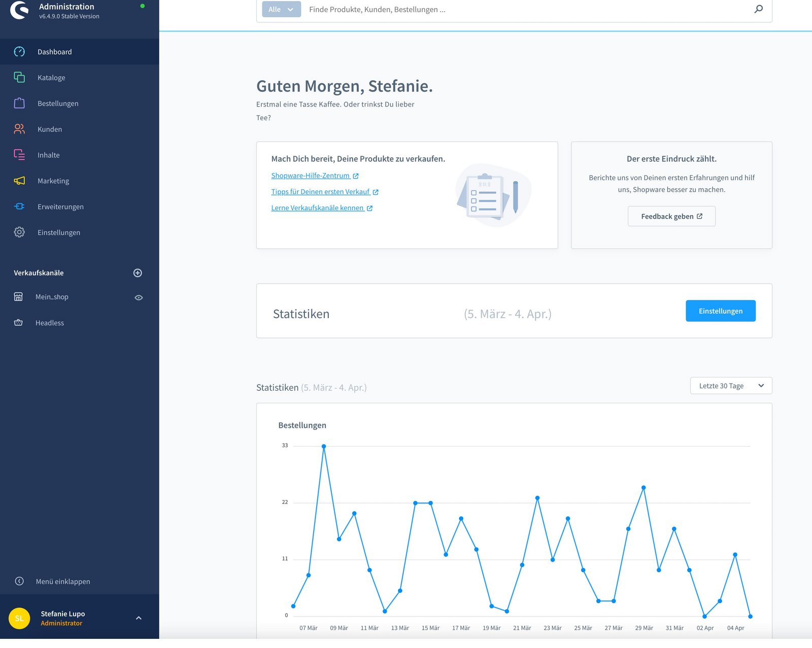
Task: Click the SL user avatar
Action: coord(19,618)
